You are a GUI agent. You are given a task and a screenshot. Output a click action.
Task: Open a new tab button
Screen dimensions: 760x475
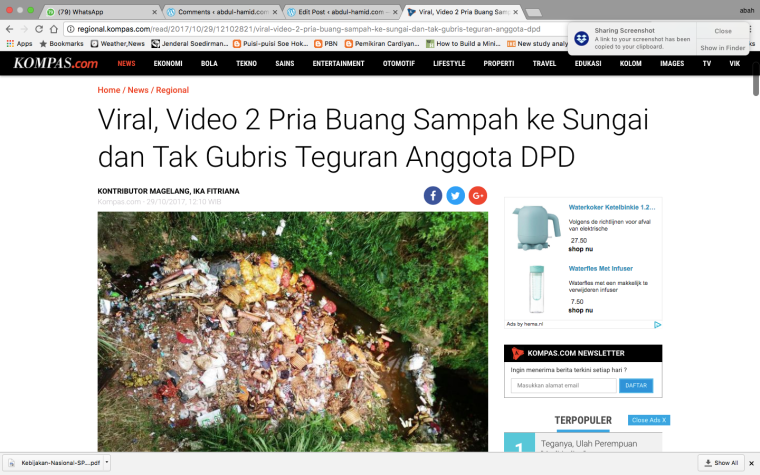533,13
